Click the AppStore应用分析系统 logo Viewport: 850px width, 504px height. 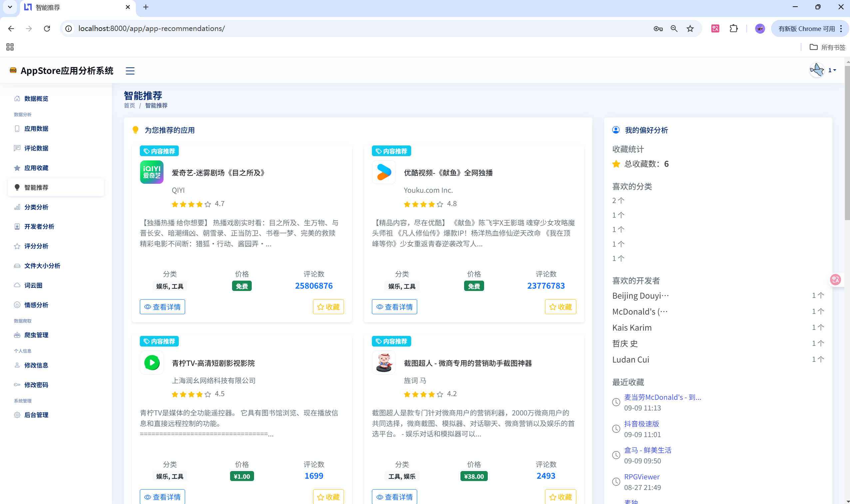tap(62, 70)
